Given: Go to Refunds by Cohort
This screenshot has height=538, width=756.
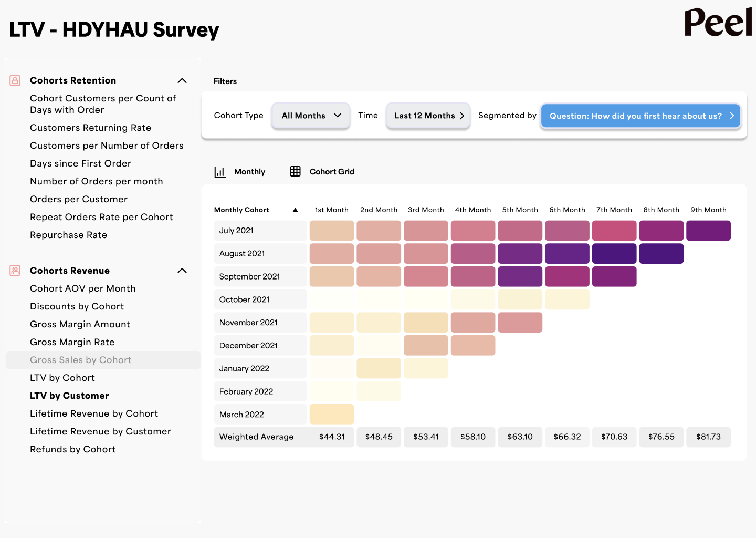Looking at the screenshot, I should coord(72,449).
